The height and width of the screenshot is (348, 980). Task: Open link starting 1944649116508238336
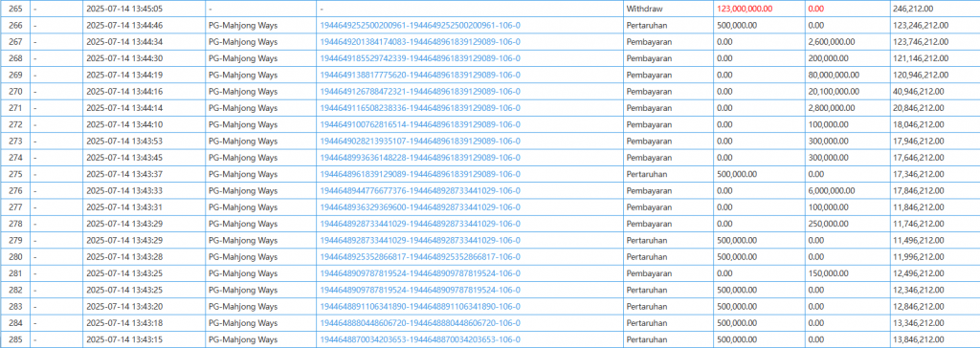pos(420,108)
